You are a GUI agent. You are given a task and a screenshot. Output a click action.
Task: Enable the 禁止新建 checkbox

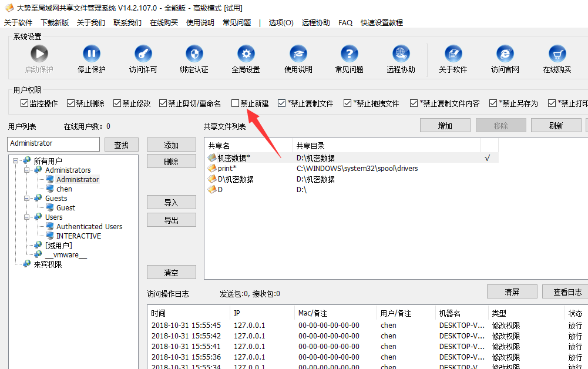236,103
